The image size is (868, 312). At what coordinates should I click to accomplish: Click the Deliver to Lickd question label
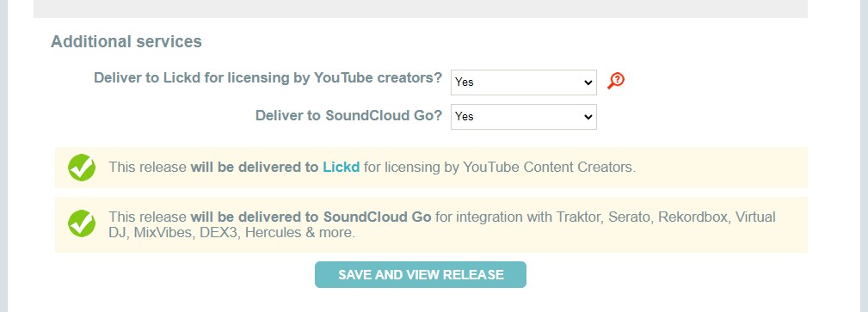point(268,78)
